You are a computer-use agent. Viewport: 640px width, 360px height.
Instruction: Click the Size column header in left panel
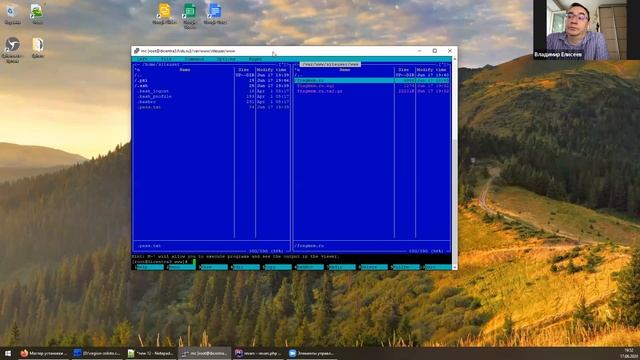[x=244, y=70]
